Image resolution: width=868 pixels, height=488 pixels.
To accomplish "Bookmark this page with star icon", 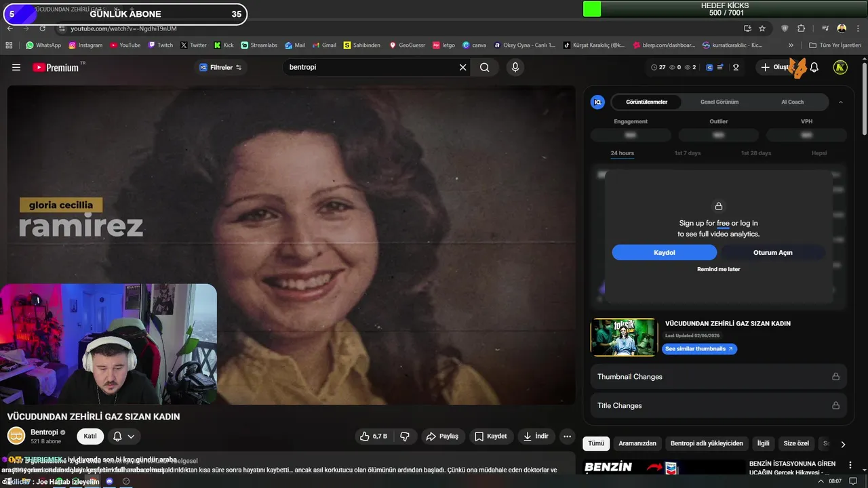I will pos(762,28).
